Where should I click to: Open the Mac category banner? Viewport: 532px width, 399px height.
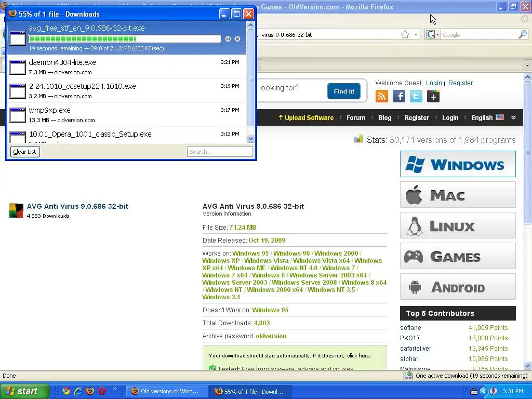[458, 195]
